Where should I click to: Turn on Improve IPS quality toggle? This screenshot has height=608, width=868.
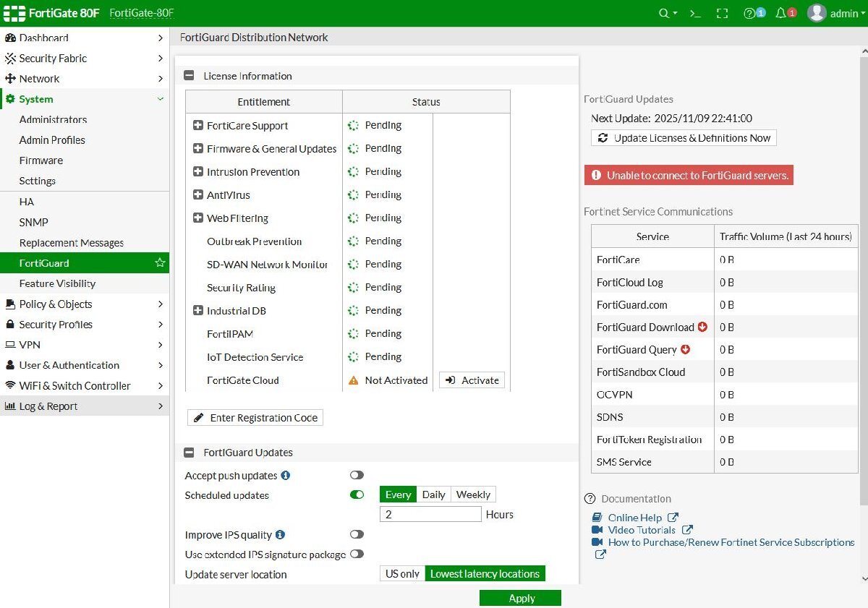pyautogui.click(x=357, y=534)
